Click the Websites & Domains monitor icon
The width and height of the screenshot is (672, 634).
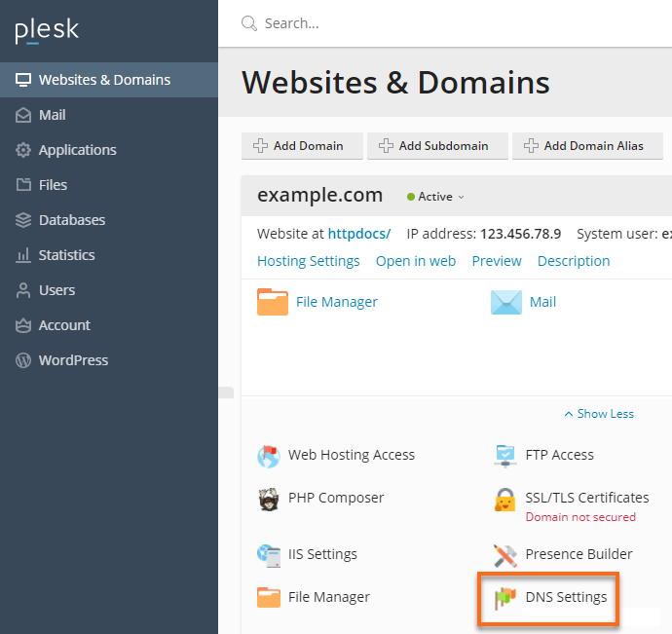[23, 80]
